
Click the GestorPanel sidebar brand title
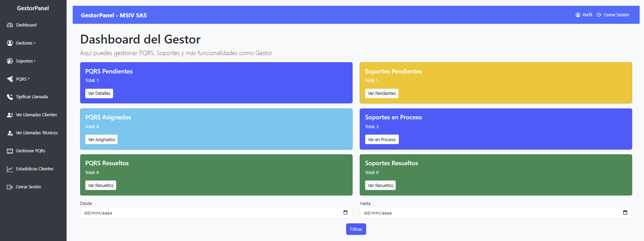pyautogui.click(x=33, y=8)
